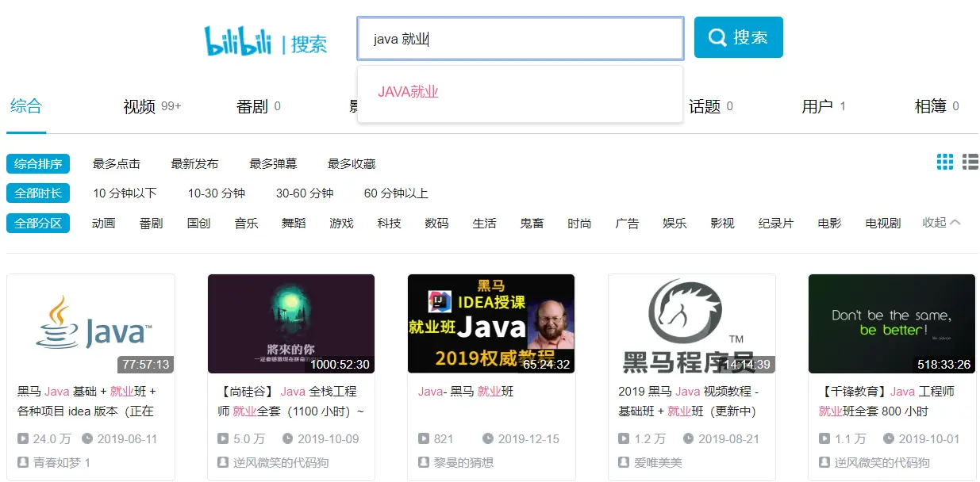The image size is (980, 482).
Task: Filter by 音乐 category
Action: 247,224
